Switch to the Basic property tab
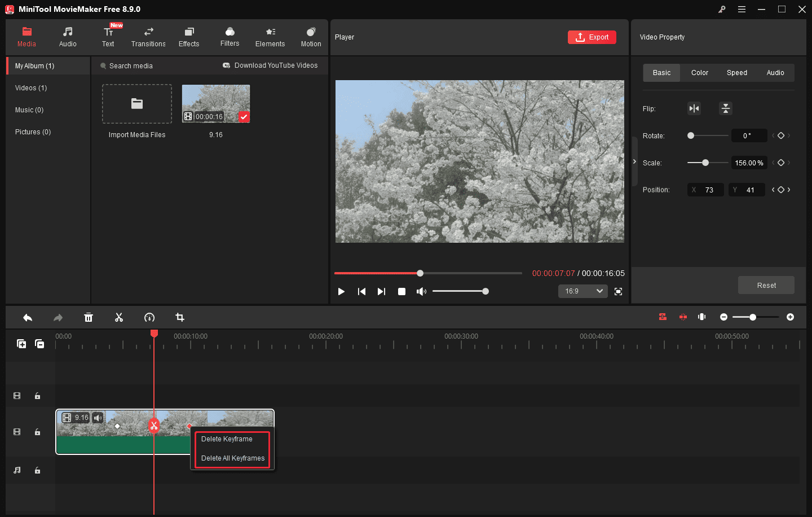Viewport: 812px width, 517px height. point(661,73)
